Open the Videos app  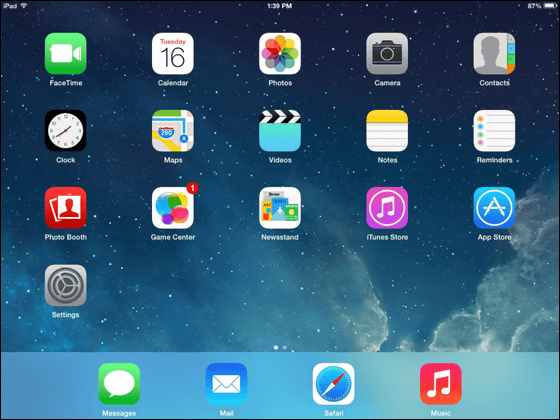coord(280,131)
